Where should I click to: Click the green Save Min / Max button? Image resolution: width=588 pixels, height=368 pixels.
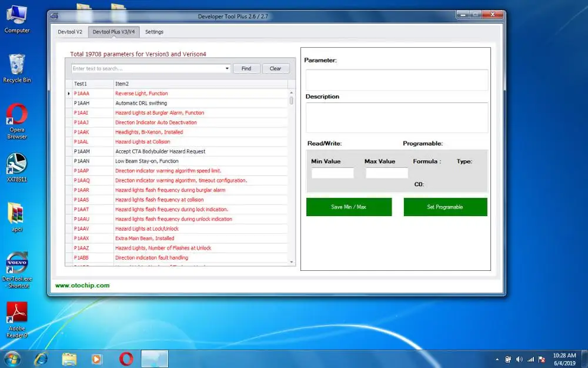[349, 207]
